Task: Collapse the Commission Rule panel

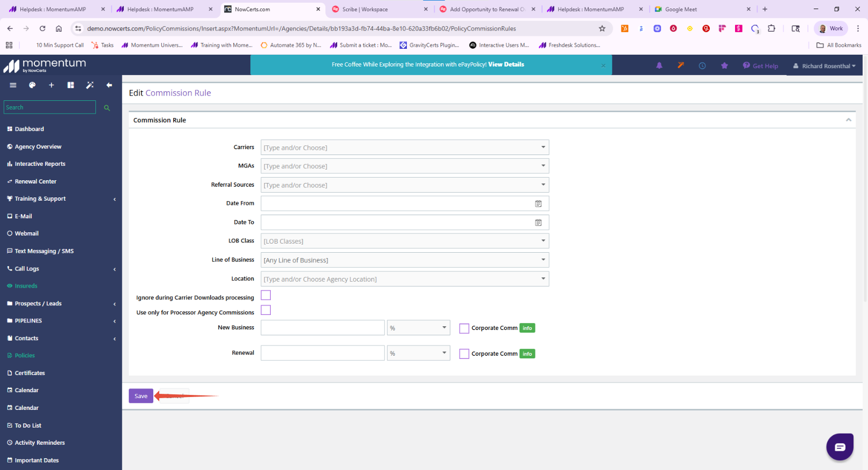Action: pos(849,120)
